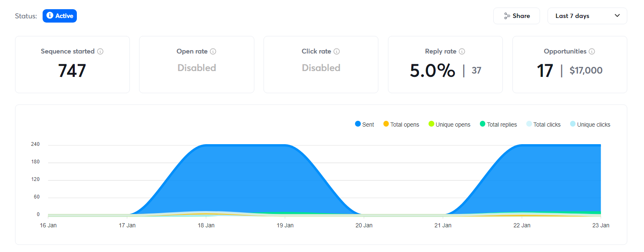Click the 22 Jan label on chart

pos(522,225)
